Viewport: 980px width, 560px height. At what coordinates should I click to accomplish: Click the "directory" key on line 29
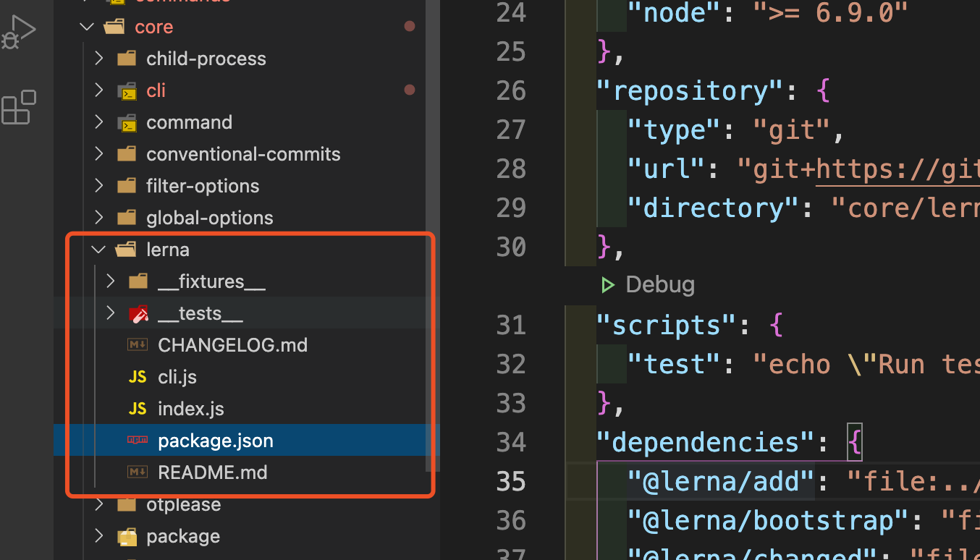[x=714, y=208]
